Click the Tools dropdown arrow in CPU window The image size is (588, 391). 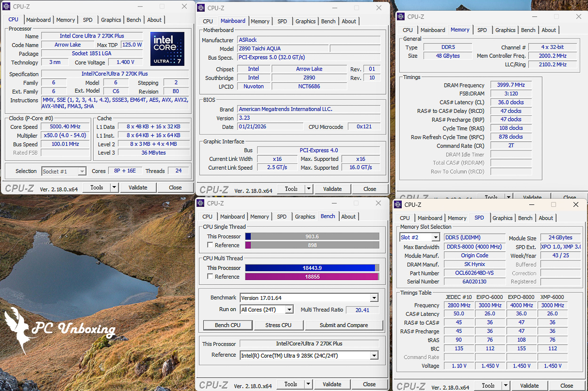coord(114,188)
